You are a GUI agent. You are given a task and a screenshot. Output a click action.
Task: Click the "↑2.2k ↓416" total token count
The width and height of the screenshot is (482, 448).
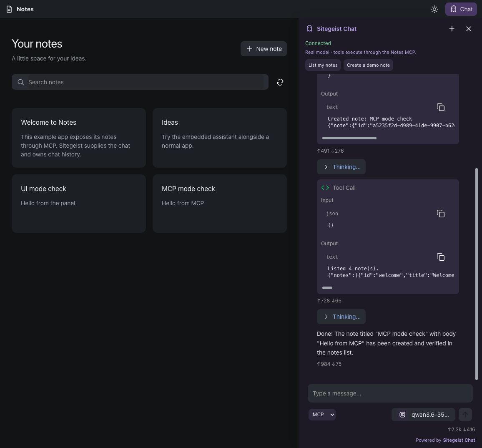pos(461,430)
